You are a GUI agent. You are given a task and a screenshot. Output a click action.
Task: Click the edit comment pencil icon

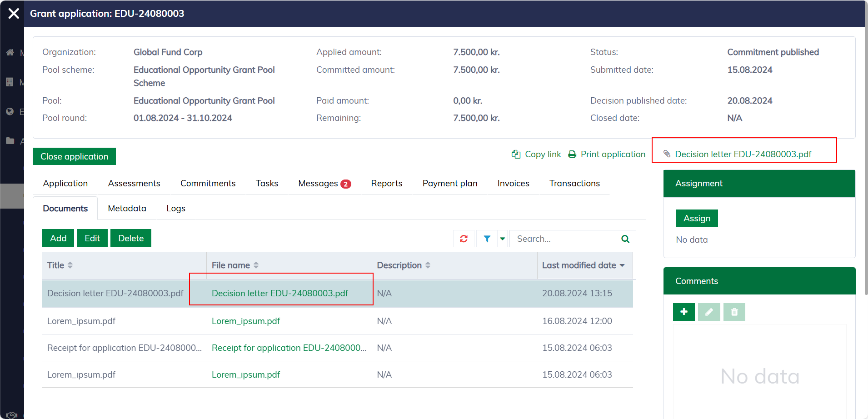[708, 312]
